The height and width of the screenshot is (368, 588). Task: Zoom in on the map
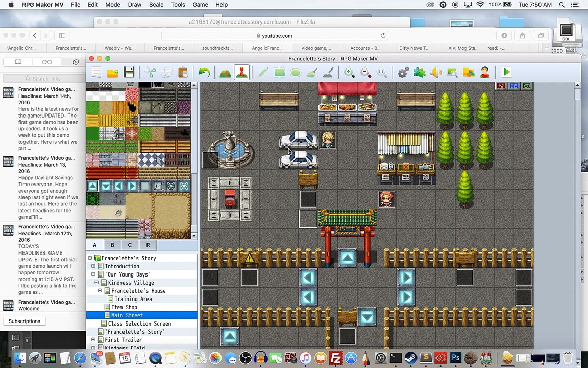[349, 72]
